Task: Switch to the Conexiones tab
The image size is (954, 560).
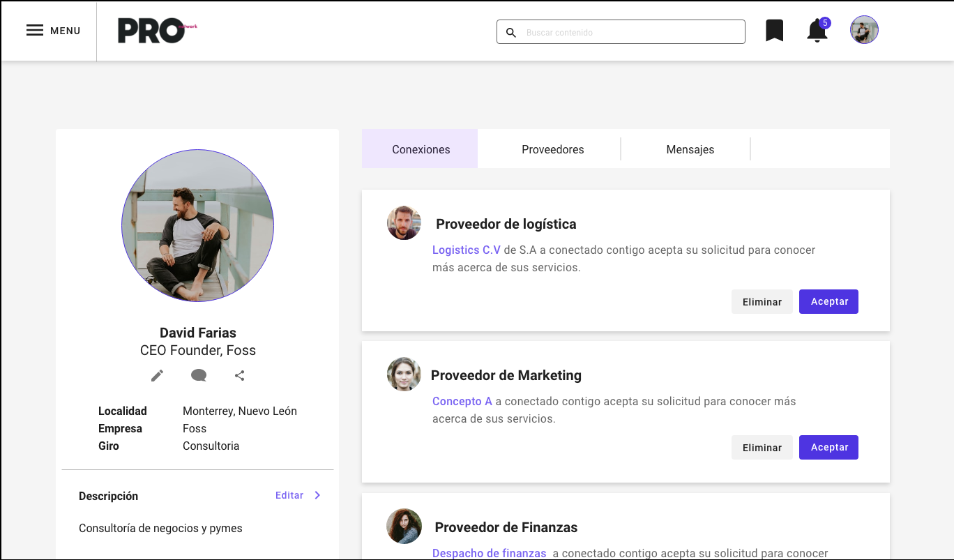Action: [421, 149]
